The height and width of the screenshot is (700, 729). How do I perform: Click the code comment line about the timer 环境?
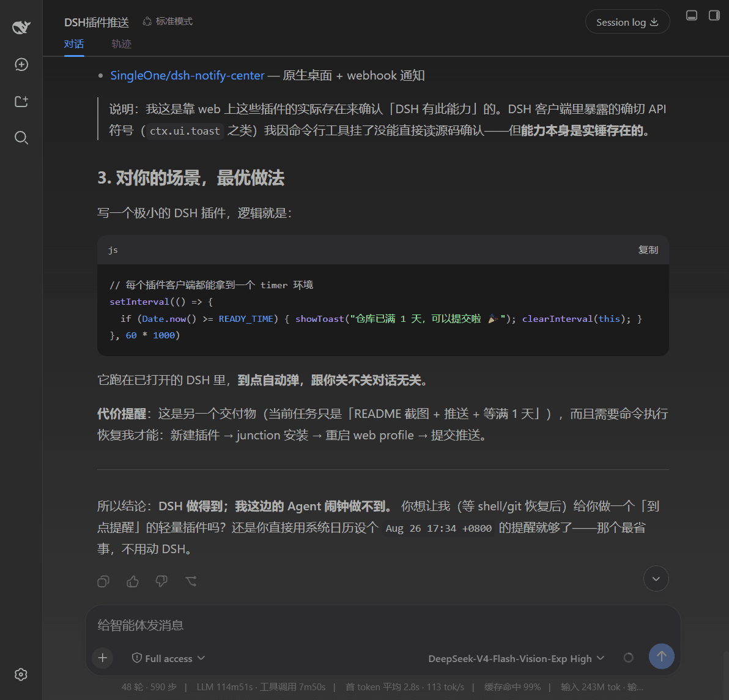[211, 285]
